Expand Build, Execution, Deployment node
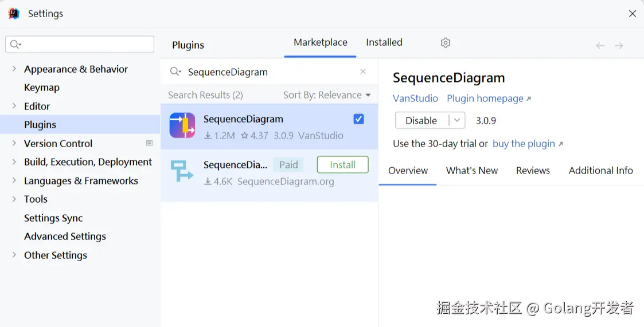This screenshot has width=644, height=327. tap(14, 161)
